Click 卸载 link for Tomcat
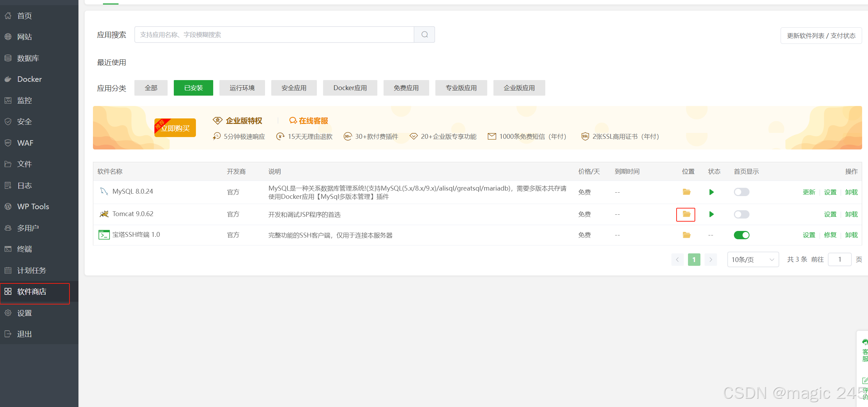Screen dimensions: 868x407 coord(851,214)
